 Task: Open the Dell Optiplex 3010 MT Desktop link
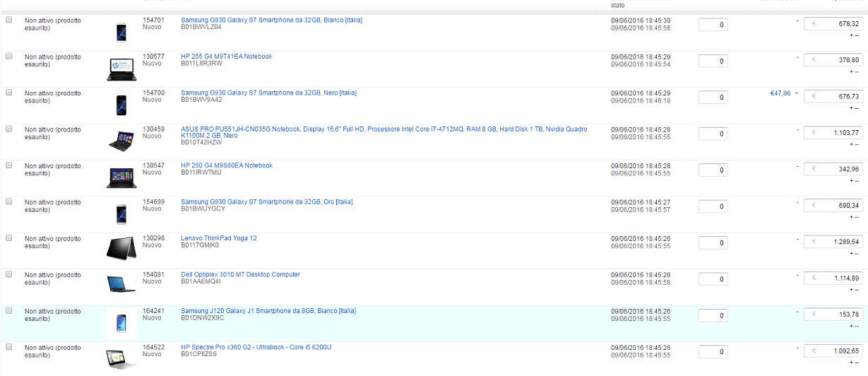[240, 275]
